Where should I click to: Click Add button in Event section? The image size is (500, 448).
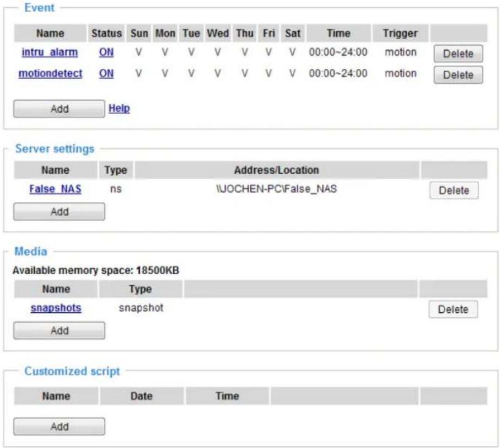point(60,109)
